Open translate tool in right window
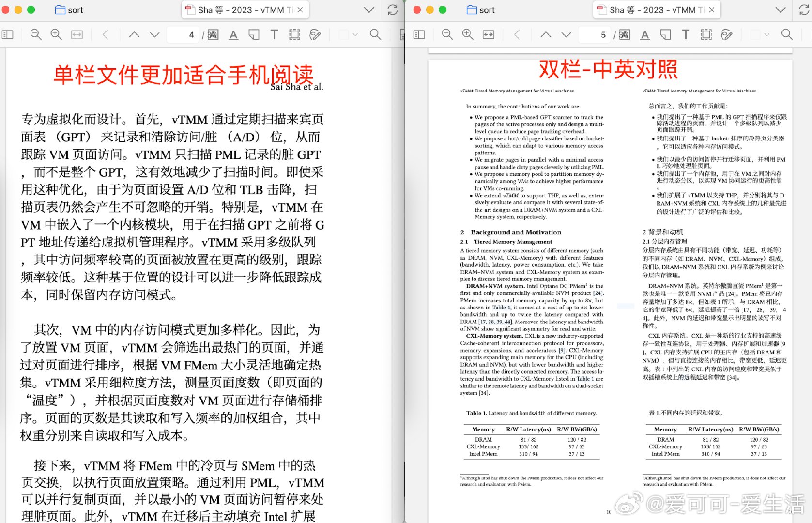The image size is (812, 523). 625,34
